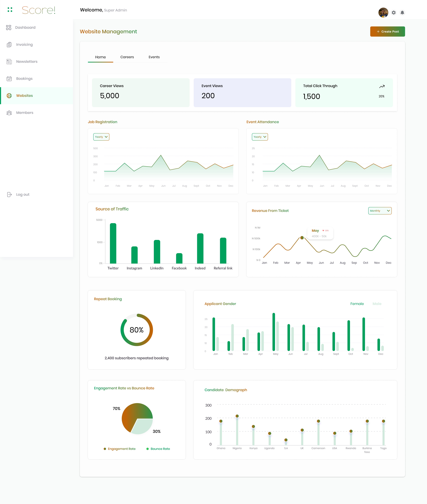
Task: Click the 20% value in Total Click Through
Action: coord(382,96)
